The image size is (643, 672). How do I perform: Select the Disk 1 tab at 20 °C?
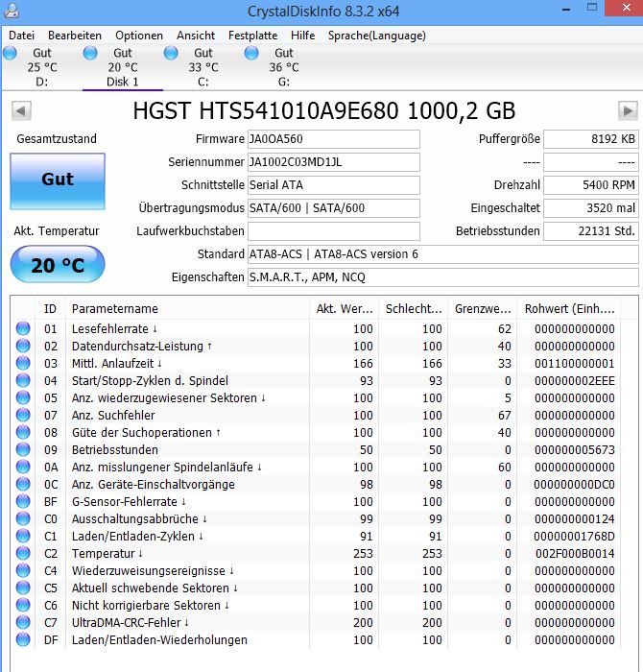(123, 67)
